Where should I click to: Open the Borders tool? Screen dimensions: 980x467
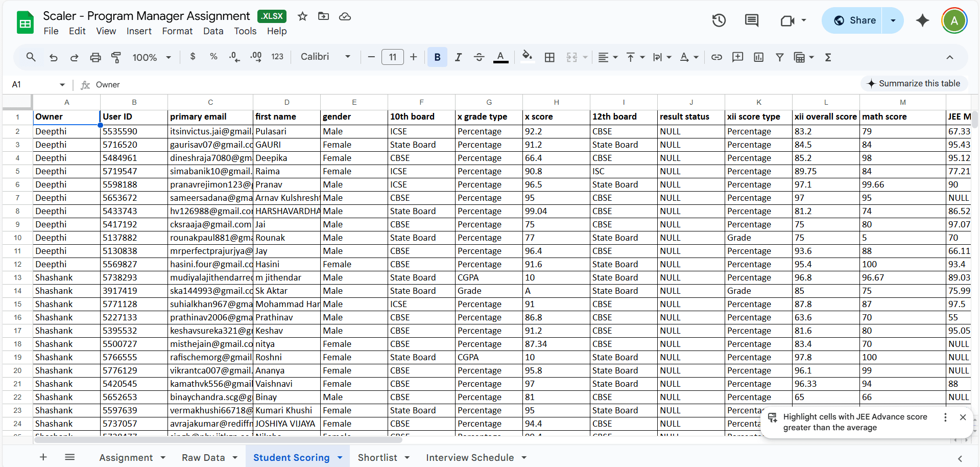pos(549,57)
